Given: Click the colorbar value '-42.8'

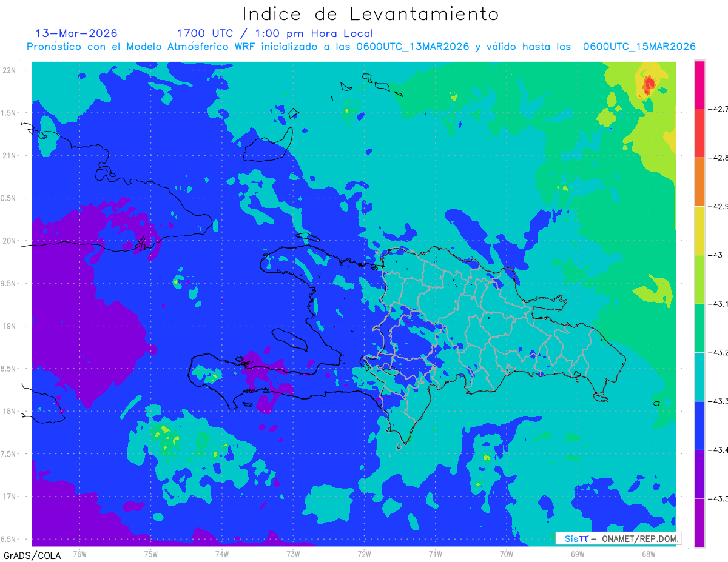Looking at the screenshot, I should (718, 158).
